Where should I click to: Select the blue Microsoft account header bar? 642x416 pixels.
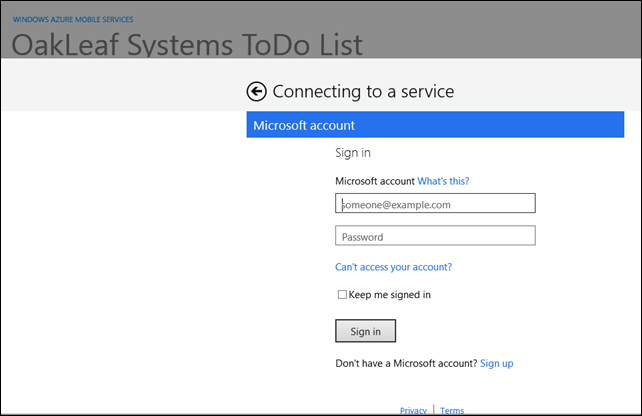pyautogui.click(x=442, y=125)
